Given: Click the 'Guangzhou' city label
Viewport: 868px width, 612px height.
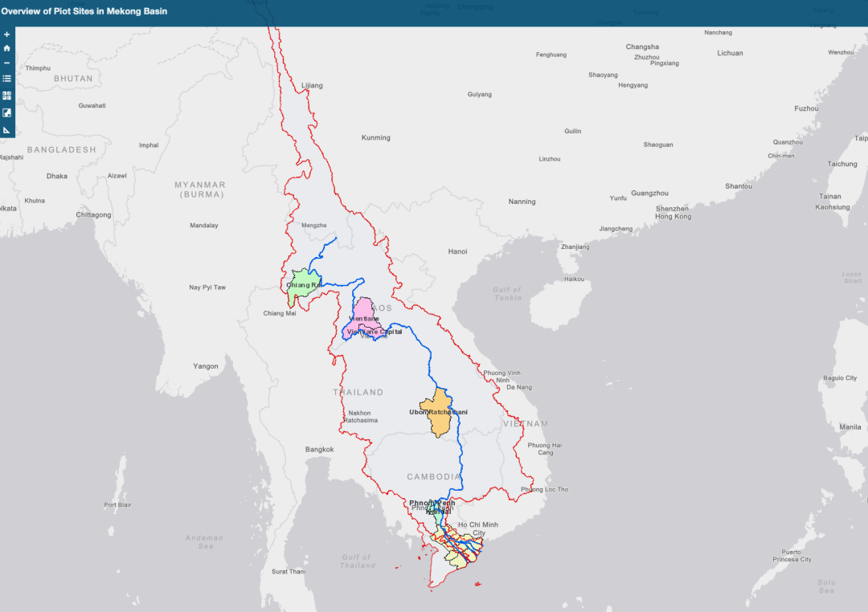Looking at the screenshot, I should pos(650,193).
